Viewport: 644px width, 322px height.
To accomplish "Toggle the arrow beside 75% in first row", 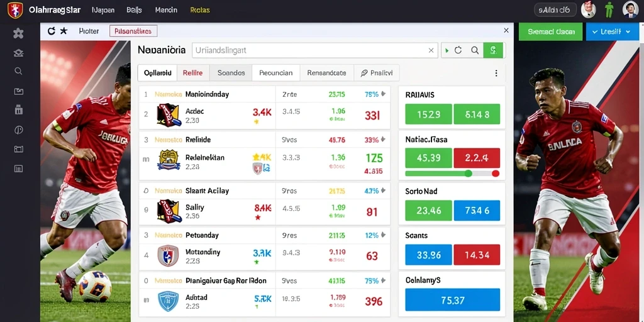I will click(383, 94).
